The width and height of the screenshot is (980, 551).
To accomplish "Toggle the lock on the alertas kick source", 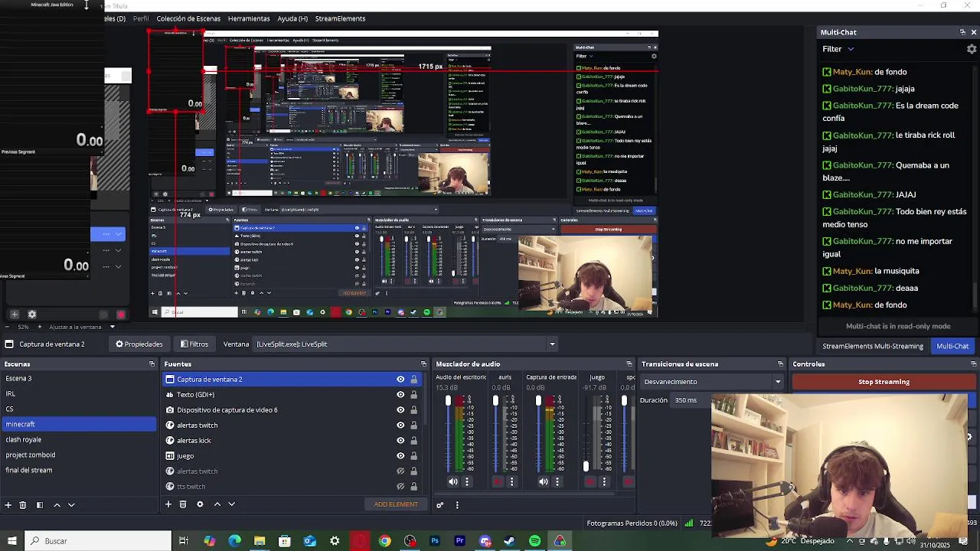I will pos(414,441).
